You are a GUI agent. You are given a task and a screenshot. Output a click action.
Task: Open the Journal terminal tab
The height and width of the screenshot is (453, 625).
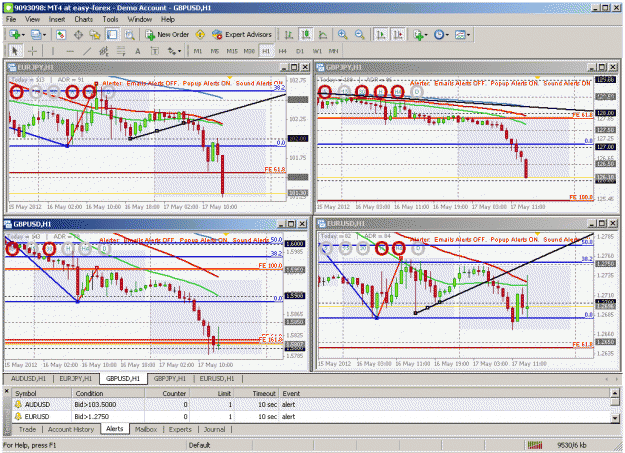point(214,429)
